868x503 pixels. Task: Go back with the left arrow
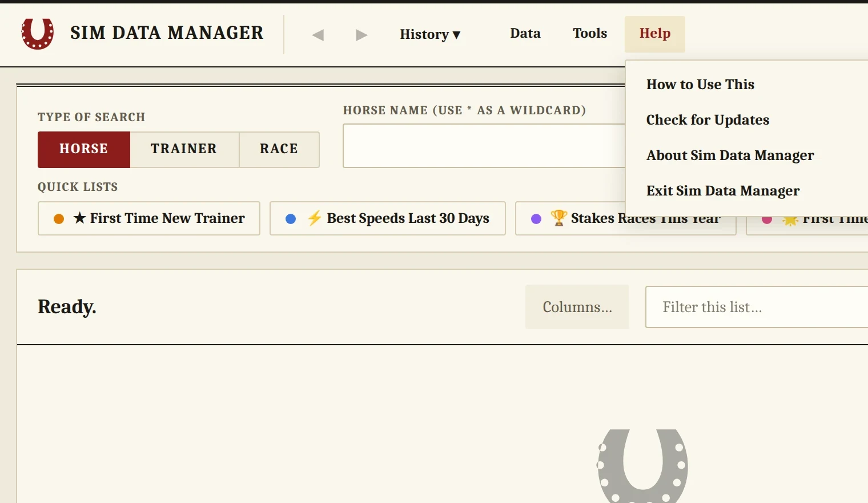318,35
